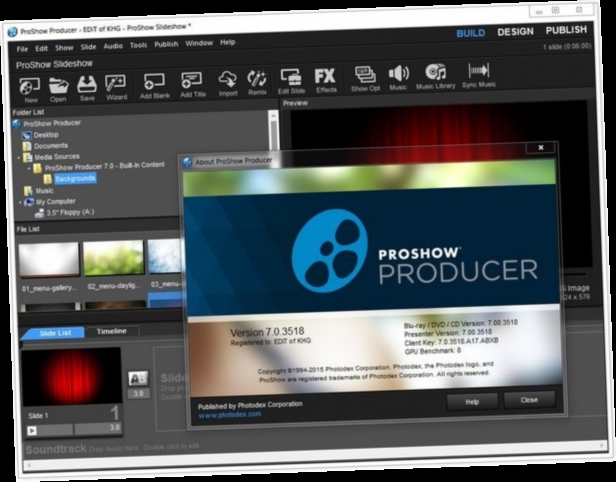Insert a title slide with Add Title
The image size is (616, 482).
pyautogui.click(x=192, y=84)
